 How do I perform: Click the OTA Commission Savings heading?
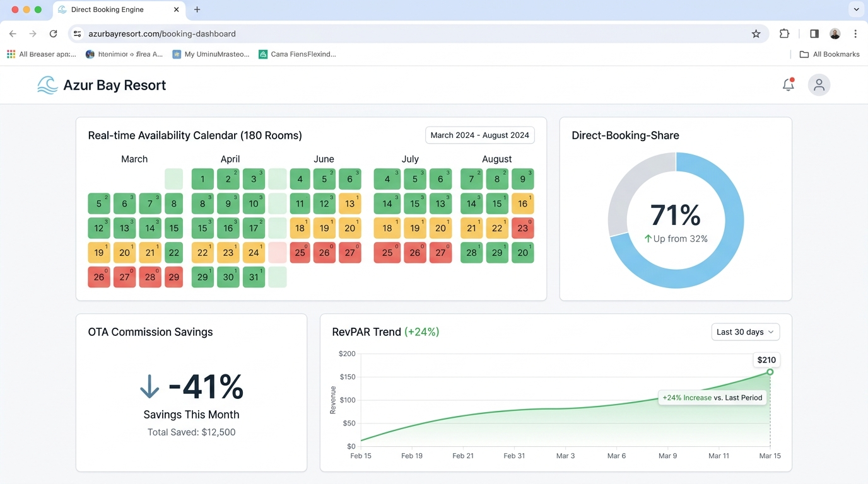tap(150, 332)
